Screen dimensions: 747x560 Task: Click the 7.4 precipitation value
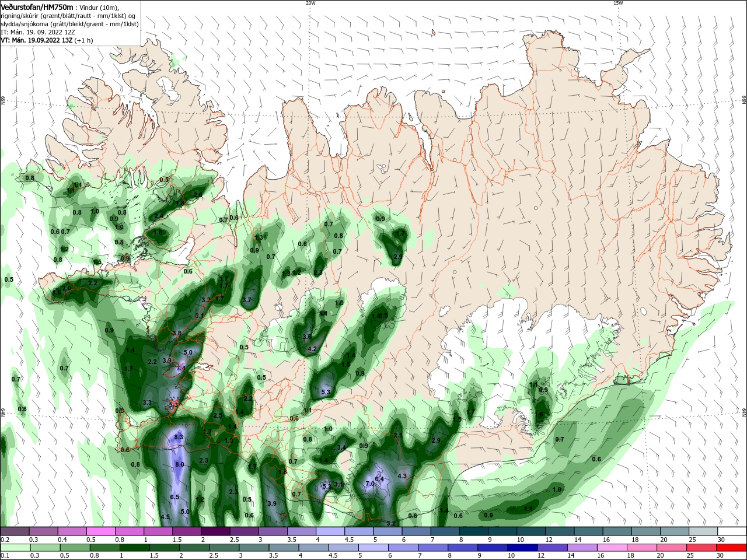(181, 368)
